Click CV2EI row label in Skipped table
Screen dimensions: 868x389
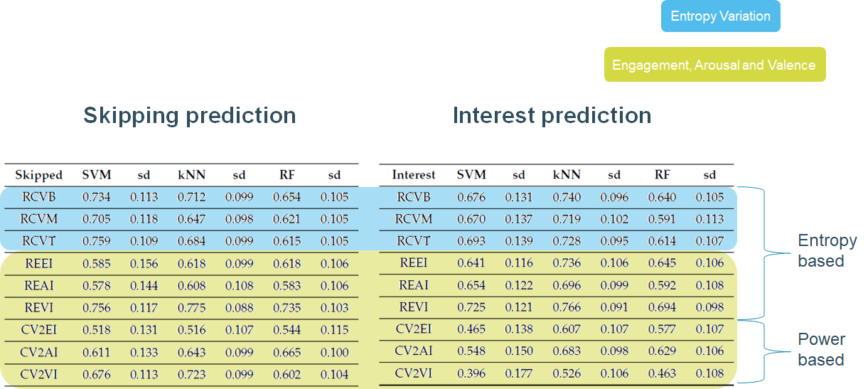[x=39, y=330]
